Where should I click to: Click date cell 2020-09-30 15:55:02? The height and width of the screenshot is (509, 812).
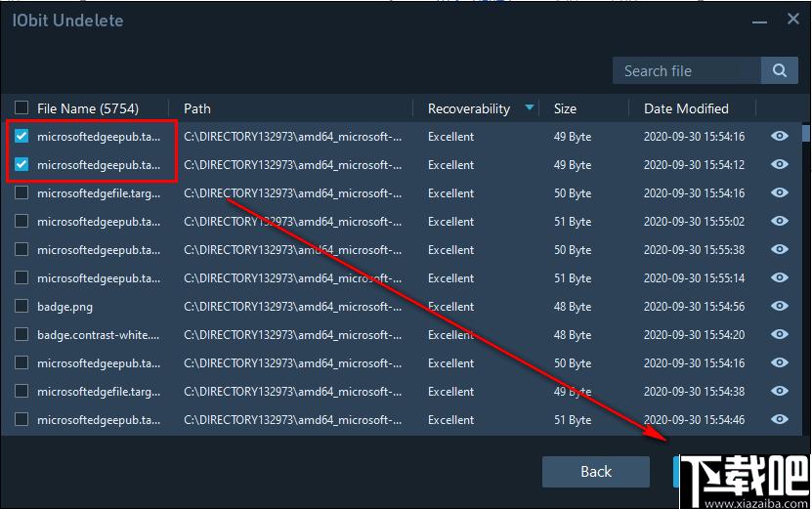[x=694, y=222]
